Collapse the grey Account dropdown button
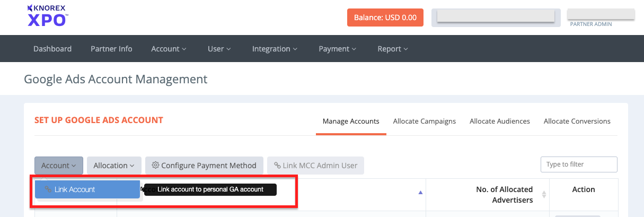 (58, 166)
